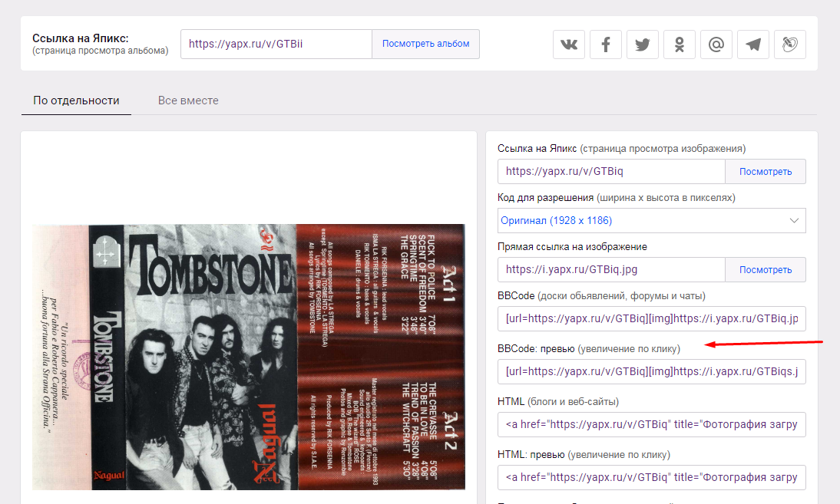Share album on LiveJournal

(790, 44)
